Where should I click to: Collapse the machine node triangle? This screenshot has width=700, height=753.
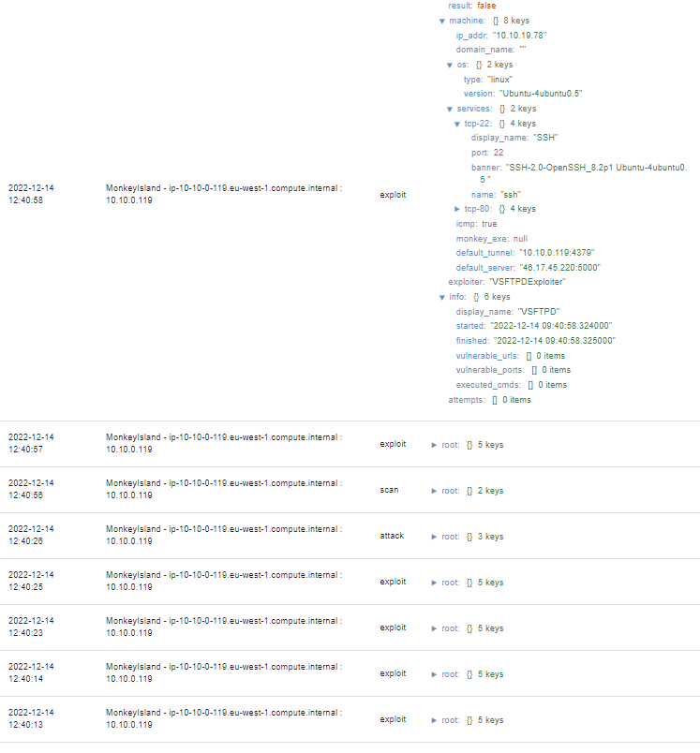(x=442, y=22)
